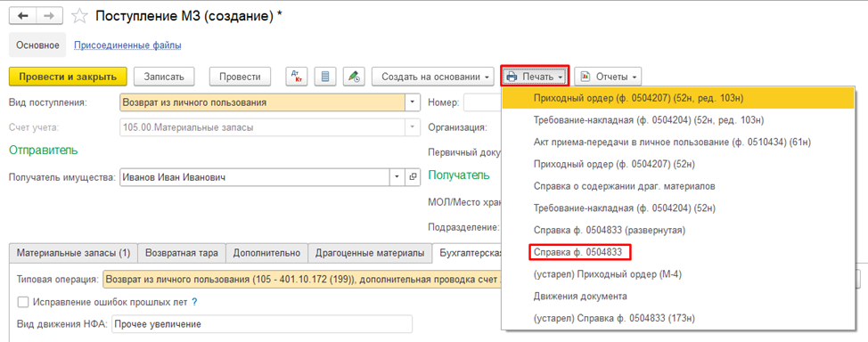Click Провести и закрыть button
The width and height of the screenshot is (868, 342).
69,77
